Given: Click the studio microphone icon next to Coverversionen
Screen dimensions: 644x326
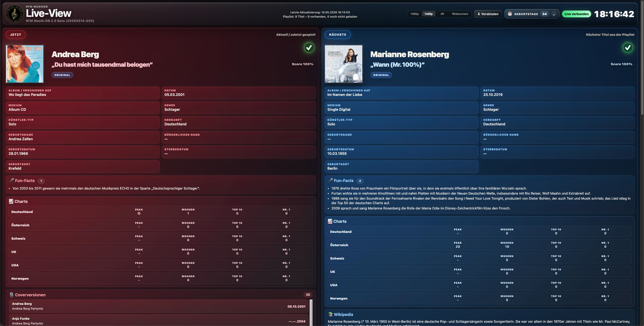Looking at the screenshot, I should coord(11,295).
